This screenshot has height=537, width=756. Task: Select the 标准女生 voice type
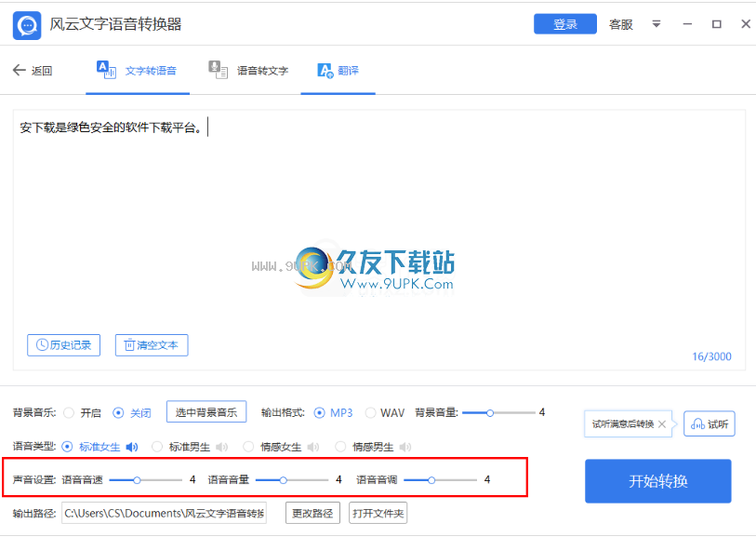coord(67,447)
